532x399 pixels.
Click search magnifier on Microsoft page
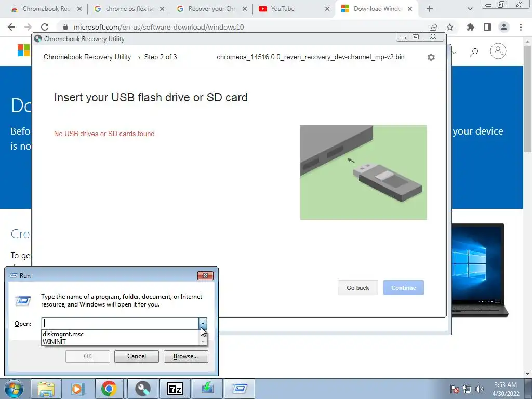click(x=474, y=52)
